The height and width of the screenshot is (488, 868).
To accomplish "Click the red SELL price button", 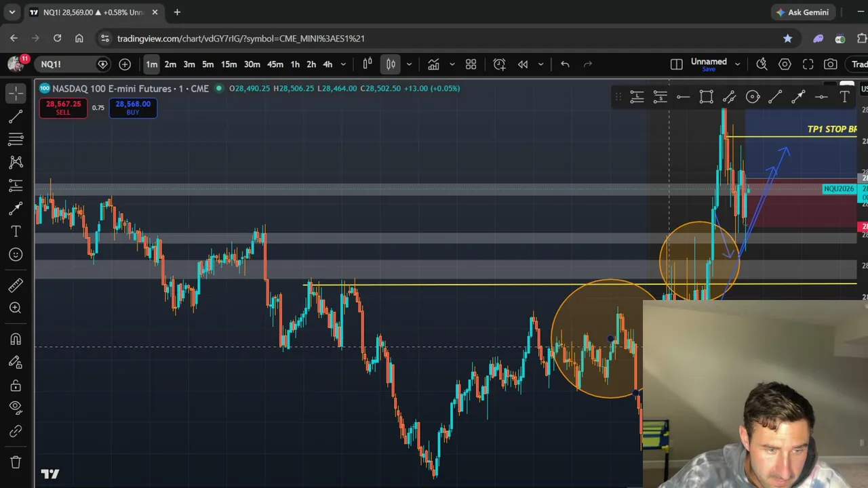I will click(x=63, y=108).
